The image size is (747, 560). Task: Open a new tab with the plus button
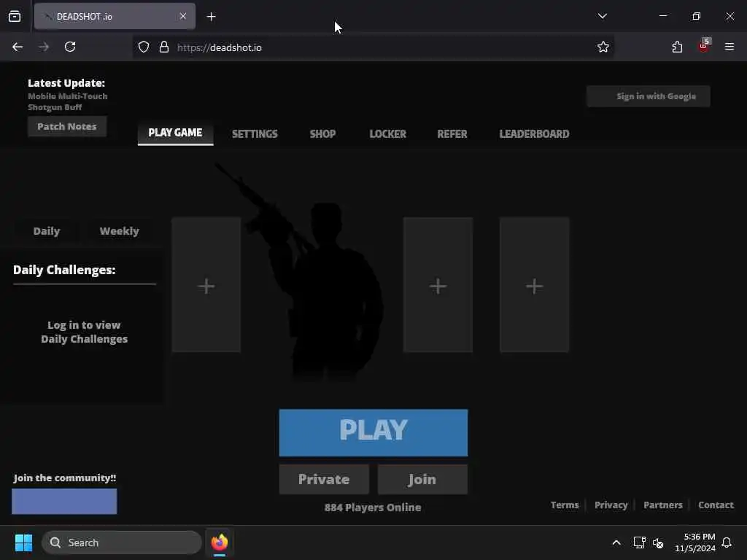click(211, 17)
